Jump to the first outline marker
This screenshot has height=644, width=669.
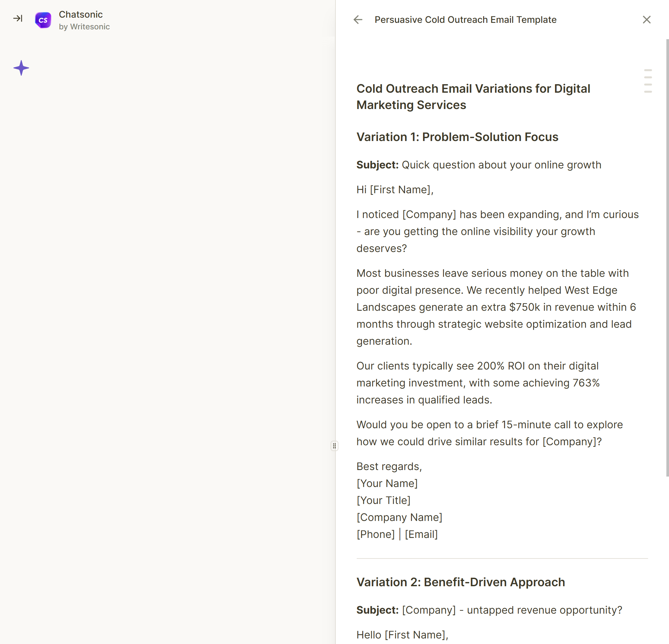pos(648,70)
